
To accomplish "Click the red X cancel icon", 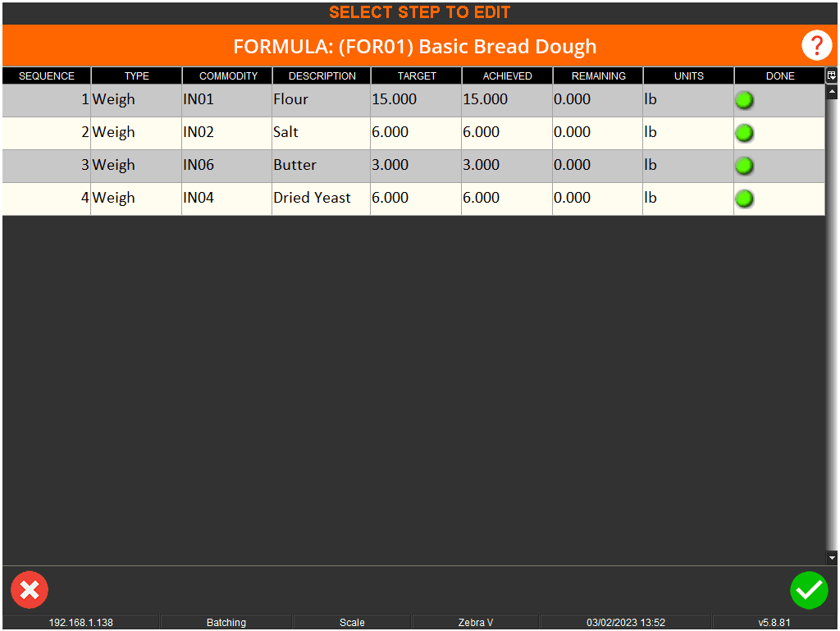I will tap(30, 590).
